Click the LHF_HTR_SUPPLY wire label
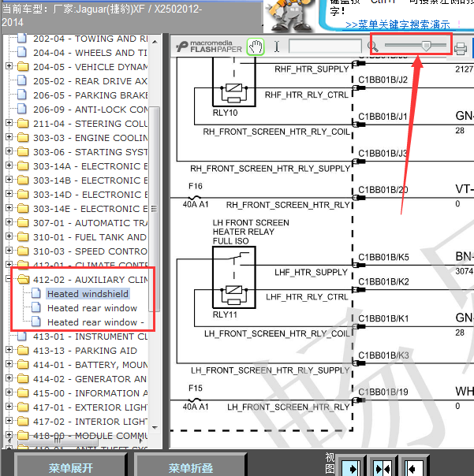The width and height of the screenshot is (474, 476). point(311,273)
